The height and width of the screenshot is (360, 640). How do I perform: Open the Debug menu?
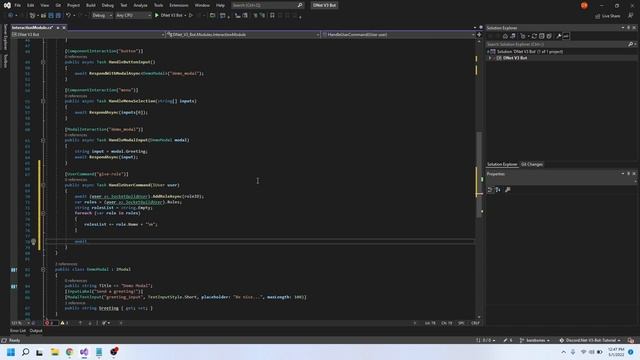point(108,5)
